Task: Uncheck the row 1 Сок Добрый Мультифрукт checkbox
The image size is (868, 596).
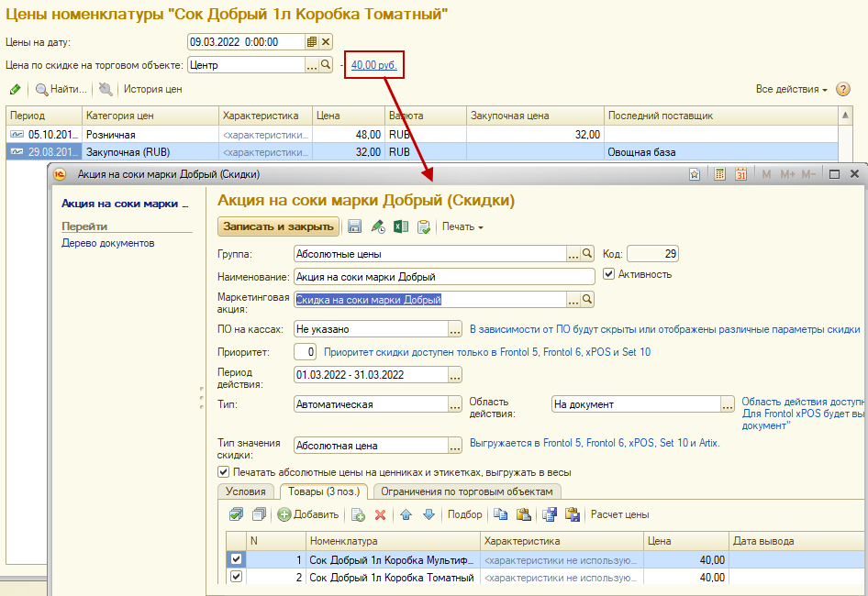Action: [x=237, y=559]
